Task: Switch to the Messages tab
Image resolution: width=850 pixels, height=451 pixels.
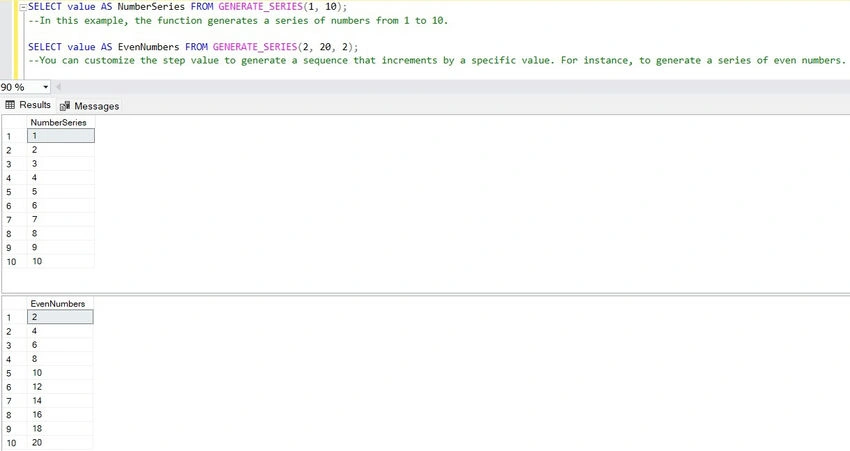Action: tap(89, 106)
